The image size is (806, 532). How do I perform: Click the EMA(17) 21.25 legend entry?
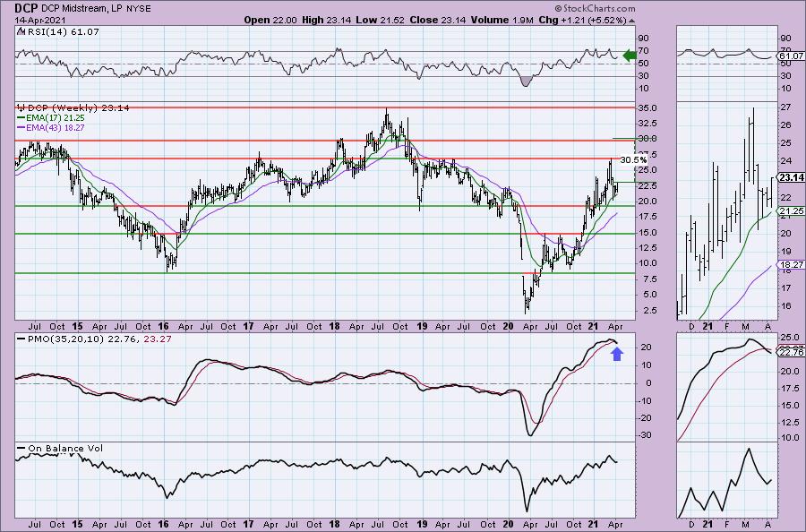coord(55,117)
